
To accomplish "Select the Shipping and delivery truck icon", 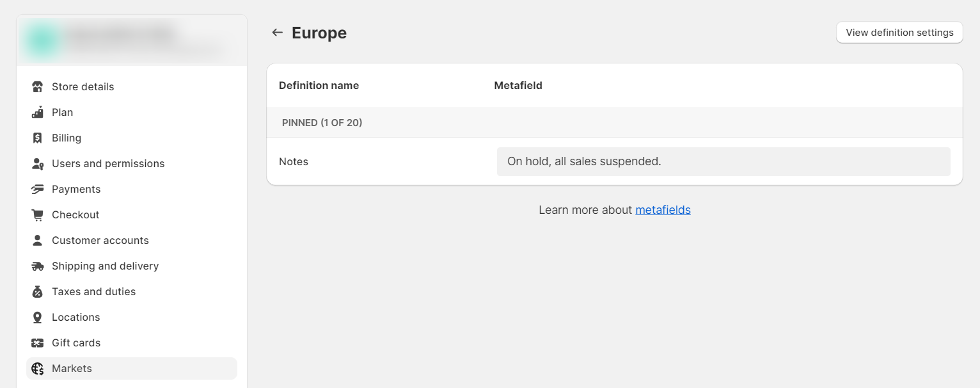I will pos(38,266).
